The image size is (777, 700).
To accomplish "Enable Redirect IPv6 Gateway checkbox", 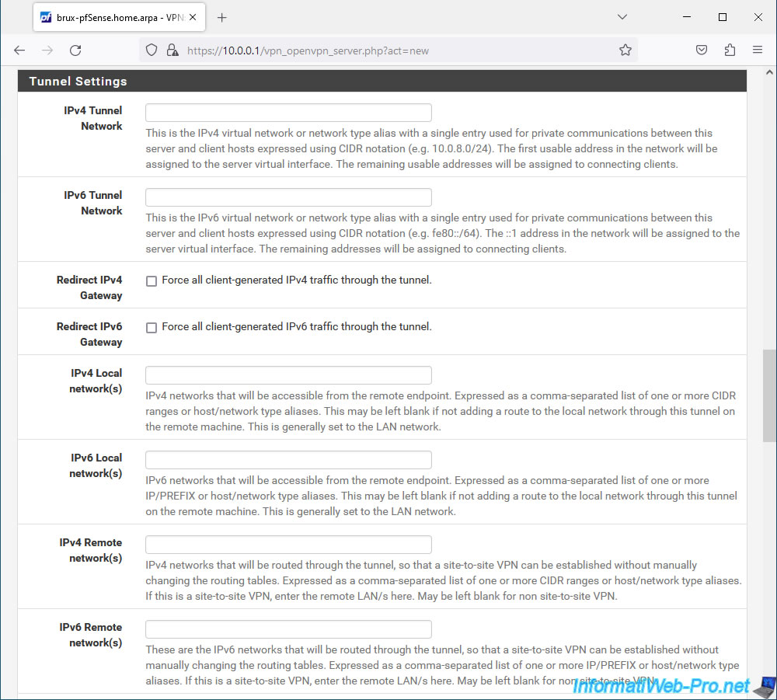I will [152, 327].
